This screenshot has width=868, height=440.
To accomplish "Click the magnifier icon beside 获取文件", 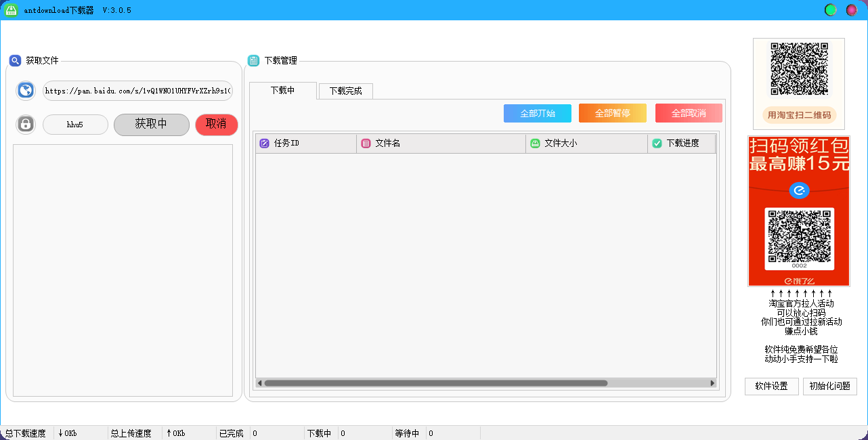I will 16,60.
